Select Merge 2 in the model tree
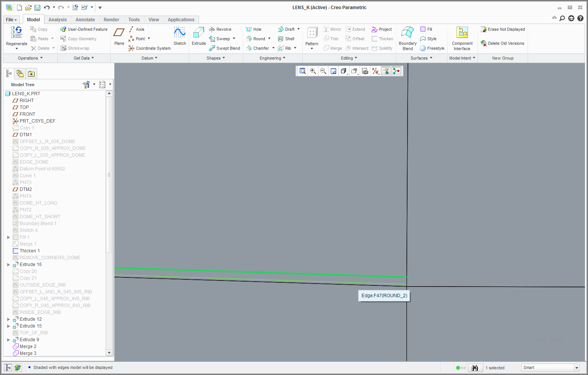 (28, 347)
